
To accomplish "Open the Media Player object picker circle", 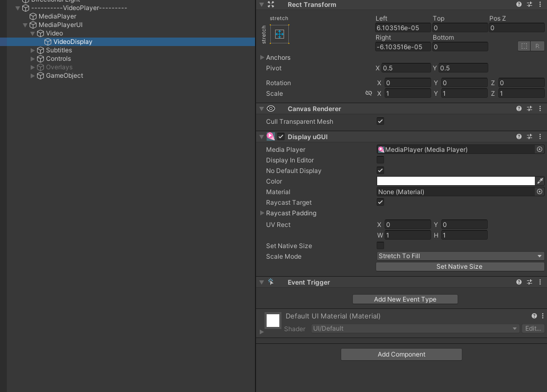I will pyautogui.click(x=540, y=149).
